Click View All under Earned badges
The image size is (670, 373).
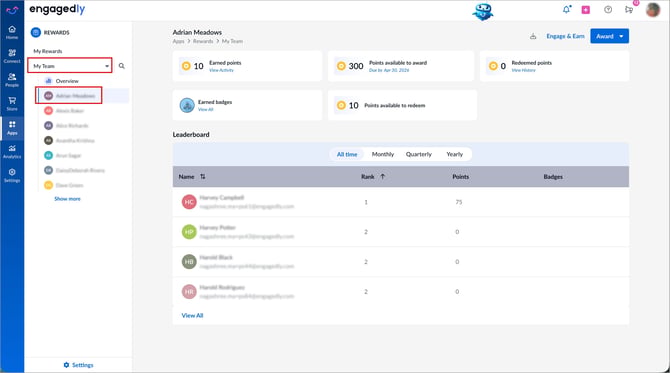206,109
